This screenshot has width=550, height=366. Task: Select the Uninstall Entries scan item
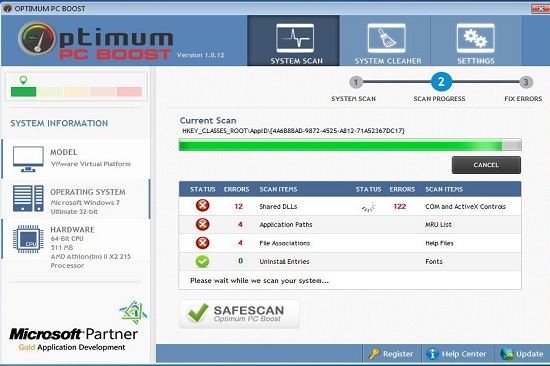[284, 261]
